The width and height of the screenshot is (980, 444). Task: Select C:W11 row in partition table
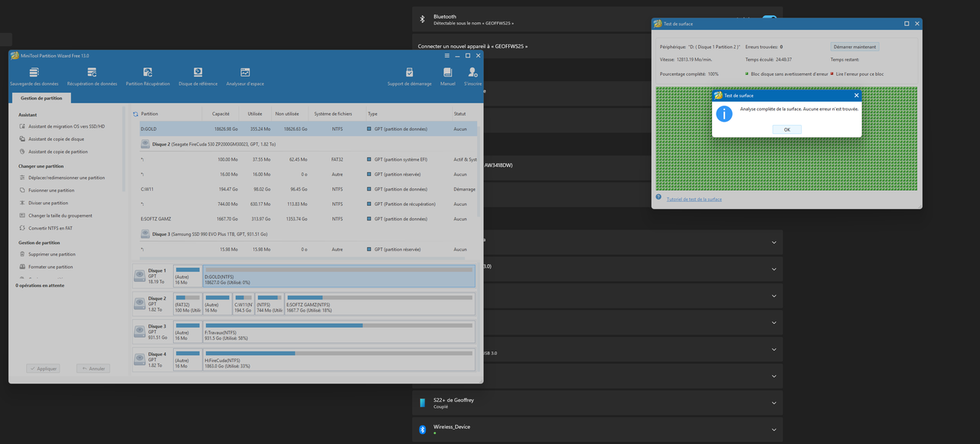pos(308,189)
